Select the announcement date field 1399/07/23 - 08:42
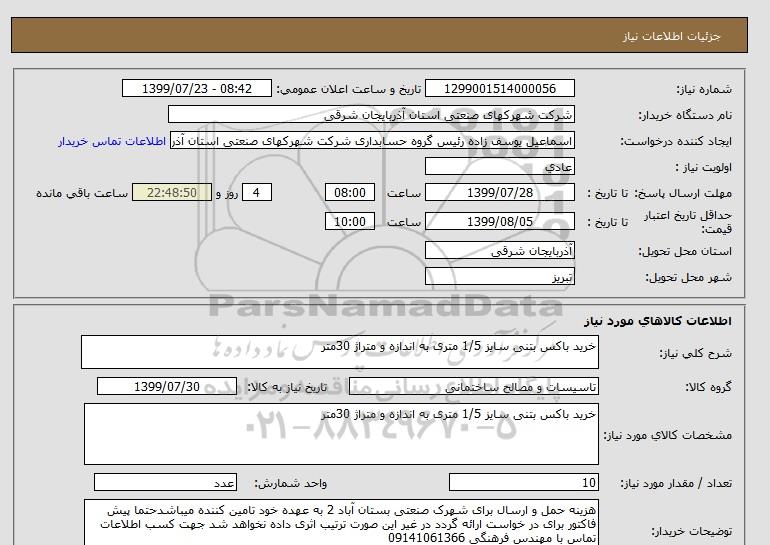 [196, 88]
